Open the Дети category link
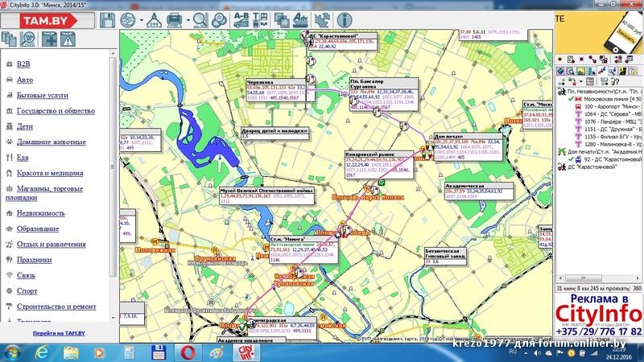Image resolution: width=644 pixels, height=362 pixels. point(25,126)
